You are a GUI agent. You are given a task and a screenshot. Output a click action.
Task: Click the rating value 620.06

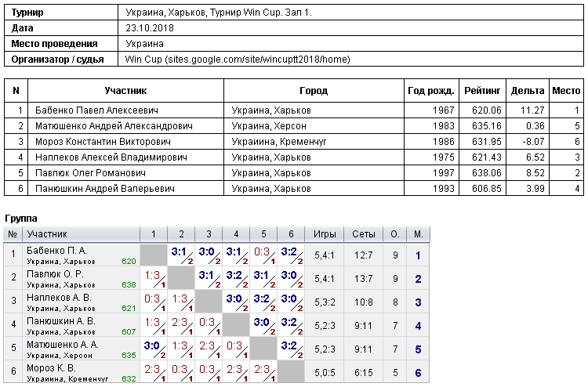(x=487, y=110)
